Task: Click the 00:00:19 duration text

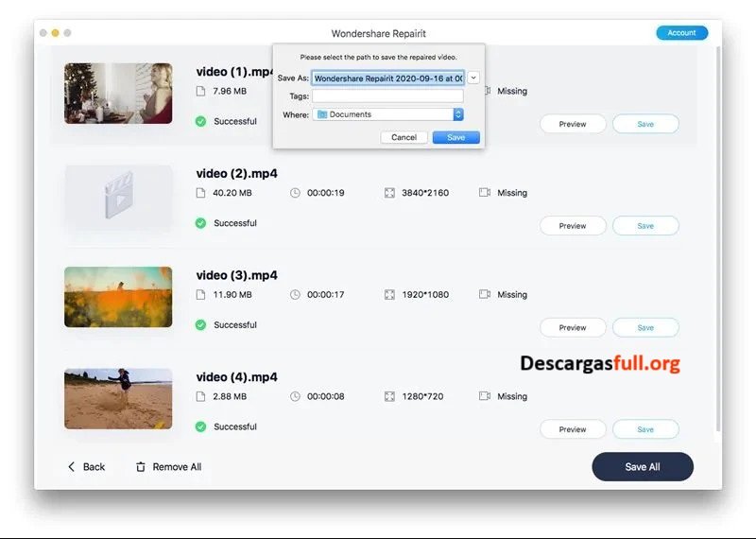Action: 326,193
